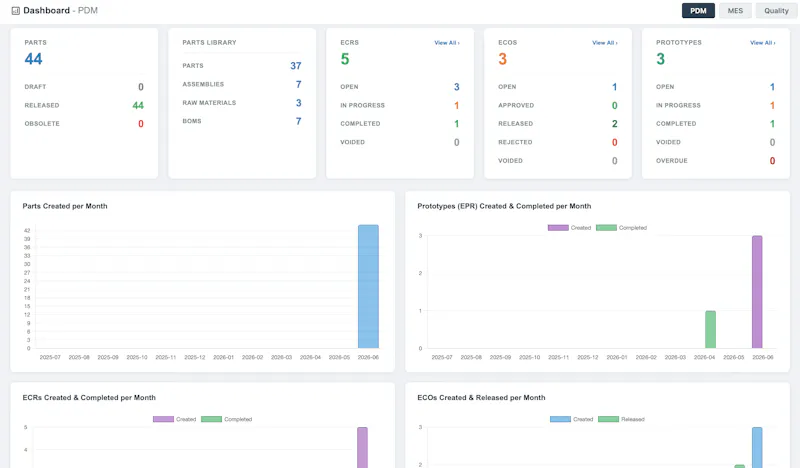The image size is (800, 468).
Task: Open View All in the ECOS card
Action: [605, 43]
